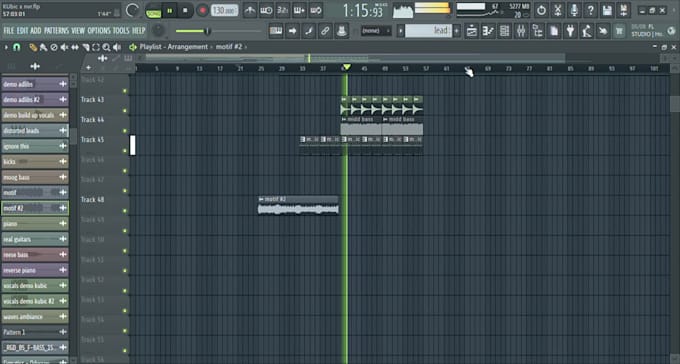Add new pattern with plus button
This screenshot has height=364, width=680.
(457, 31)
